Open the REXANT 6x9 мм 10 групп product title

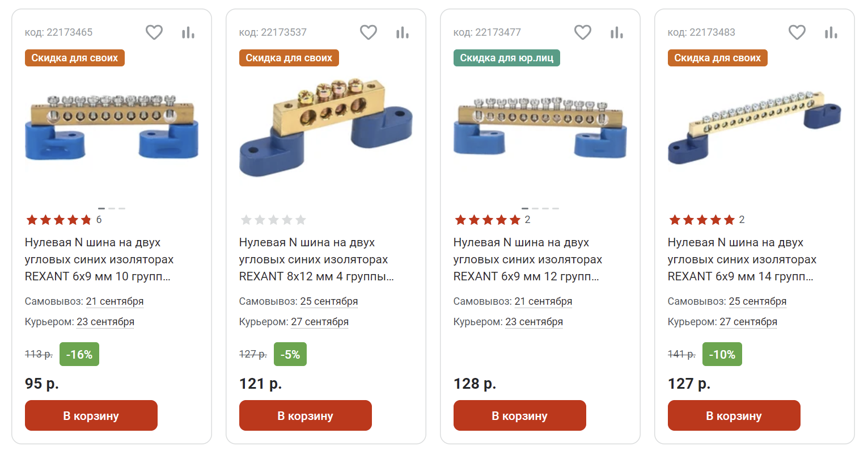coord(99,259)
